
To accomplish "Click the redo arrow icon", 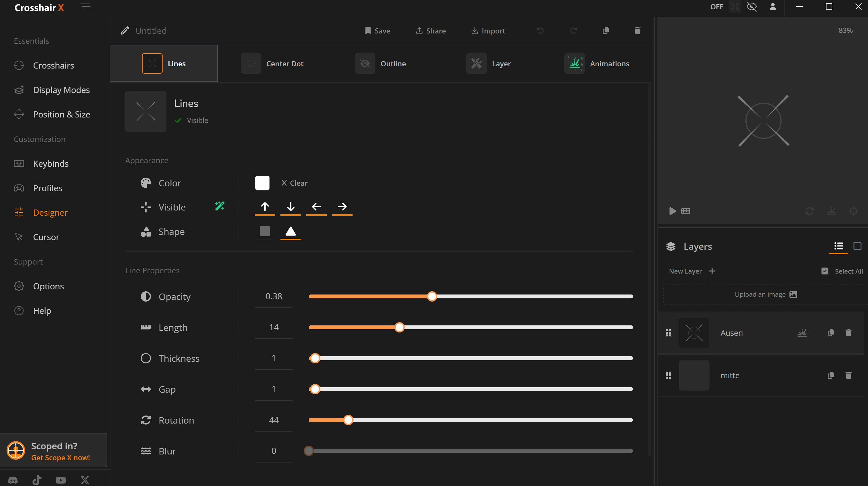I will (x=573, y=31).
